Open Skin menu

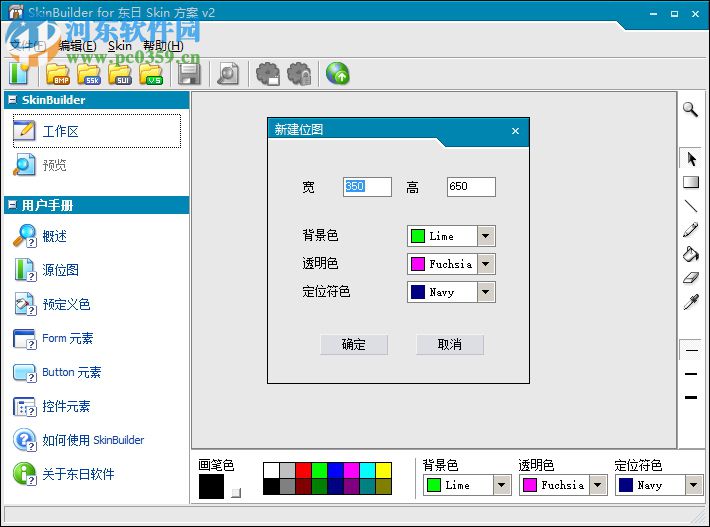click(120, 46)
